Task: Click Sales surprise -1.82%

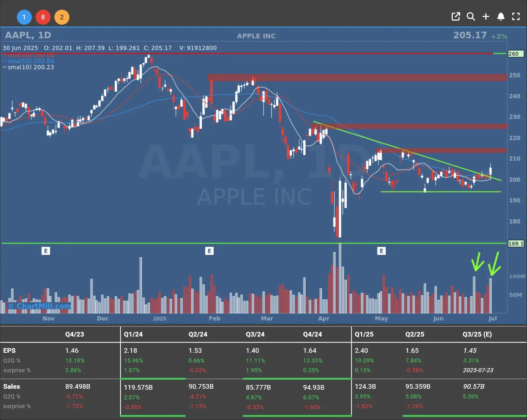Action: [364, 406]
